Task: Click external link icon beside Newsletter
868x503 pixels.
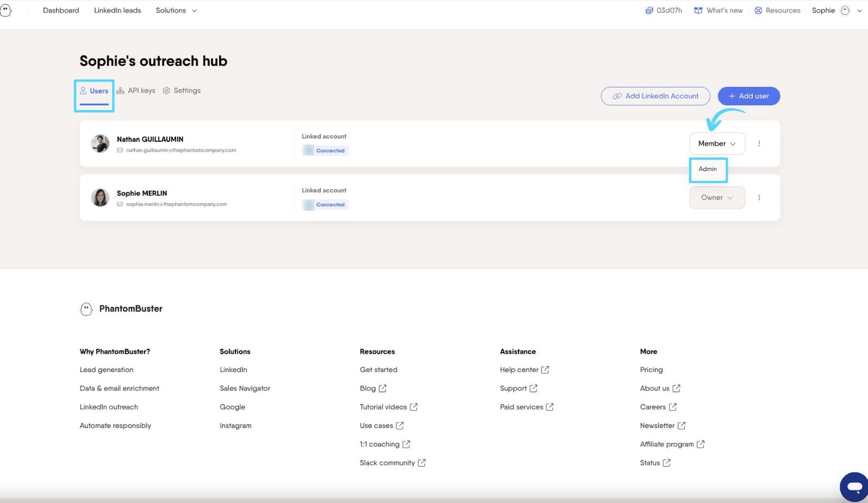Action: pyautogui.click(x=682, y=426)
